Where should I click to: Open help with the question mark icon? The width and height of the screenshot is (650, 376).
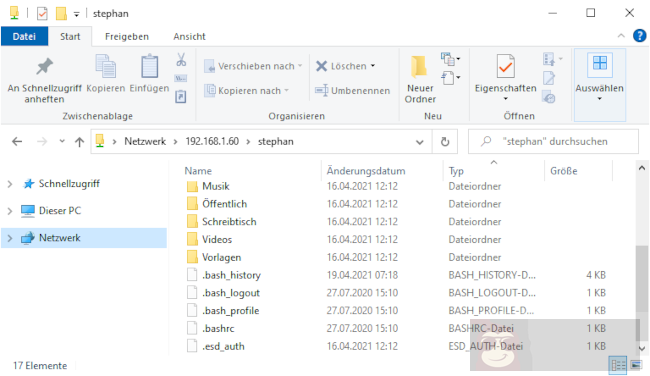639,36
